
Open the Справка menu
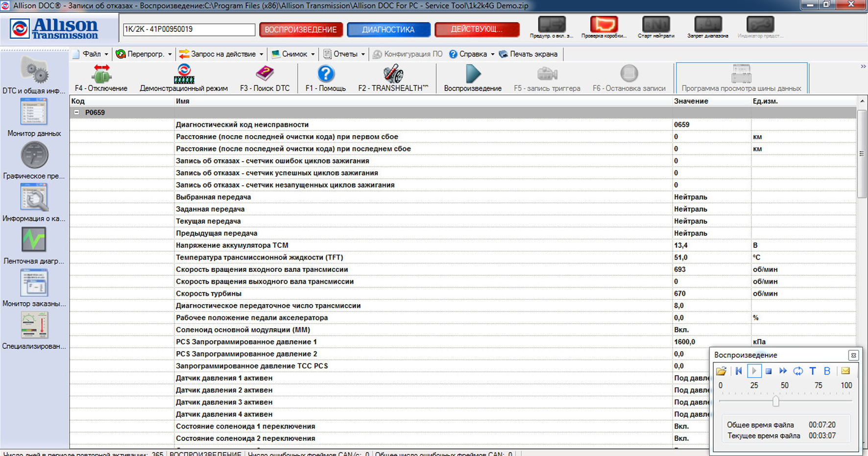pyautogui.click(x=472, y=54)
